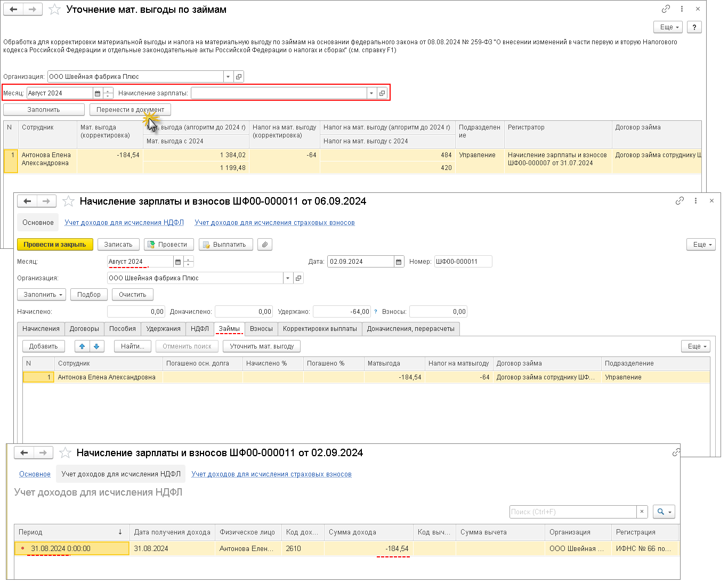Screen dimensions: 728x583
Task: Open the Месяц calendar in the 06.09.2024 document
Action: pyautogui.click(x=178, y=262)
